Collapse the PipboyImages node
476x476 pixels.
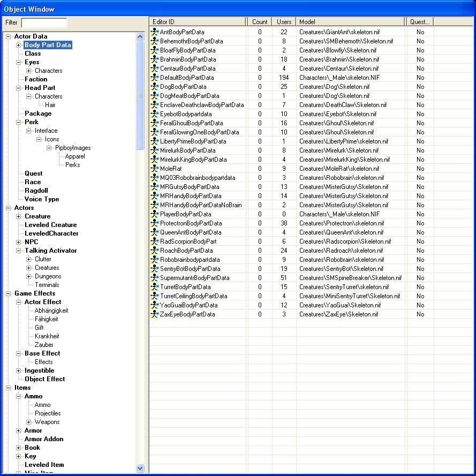[49, 148]
